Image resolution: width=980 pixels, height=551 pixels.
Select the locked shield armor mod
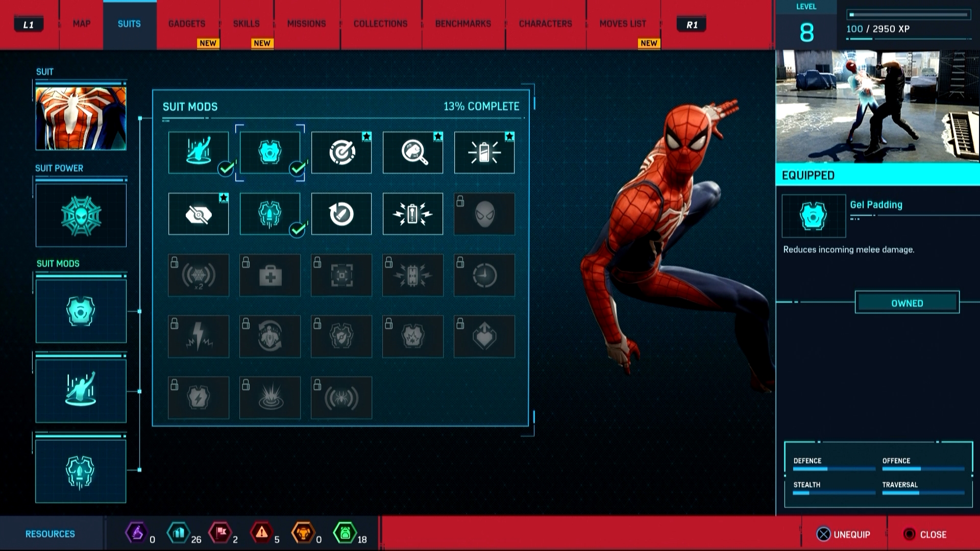click(341, 336)
